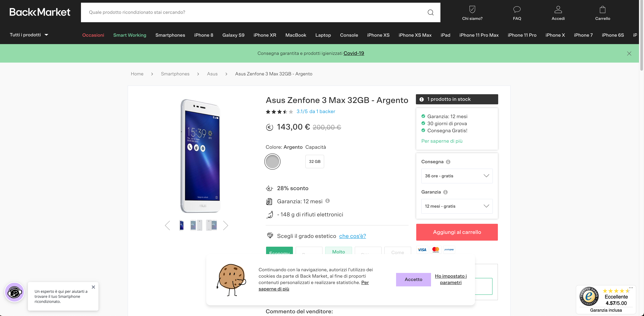The height and width of the screenshot is (316, 644).
Task: Accept cookies with Accetto button
Action: click(413, 279)
